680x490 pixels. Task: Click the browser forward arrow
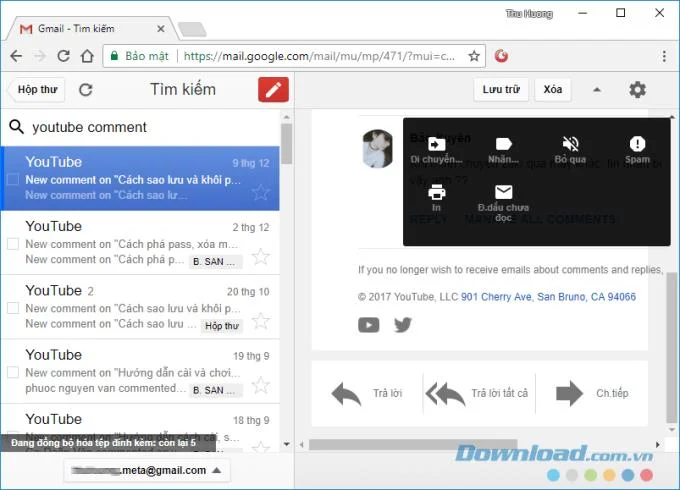pyautogui.click(x=40, y=56)
